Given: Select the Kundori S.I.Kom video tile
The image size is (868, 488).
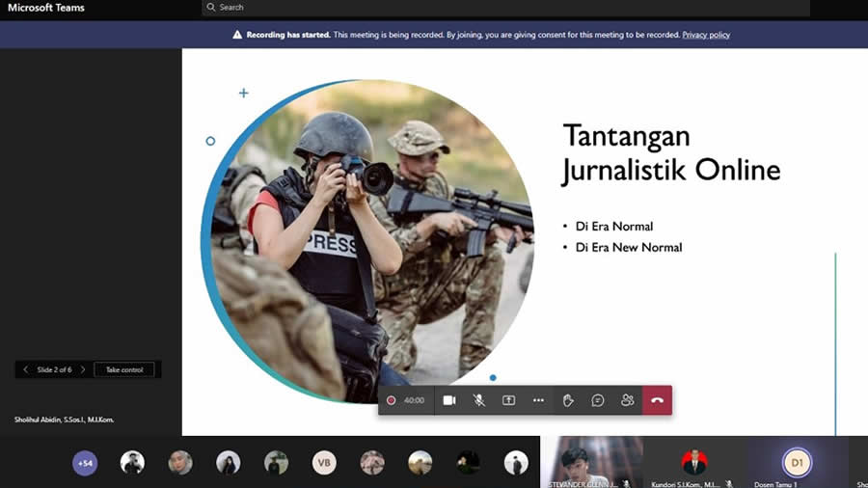Looking at the screenshot, I should pos(693,462).
